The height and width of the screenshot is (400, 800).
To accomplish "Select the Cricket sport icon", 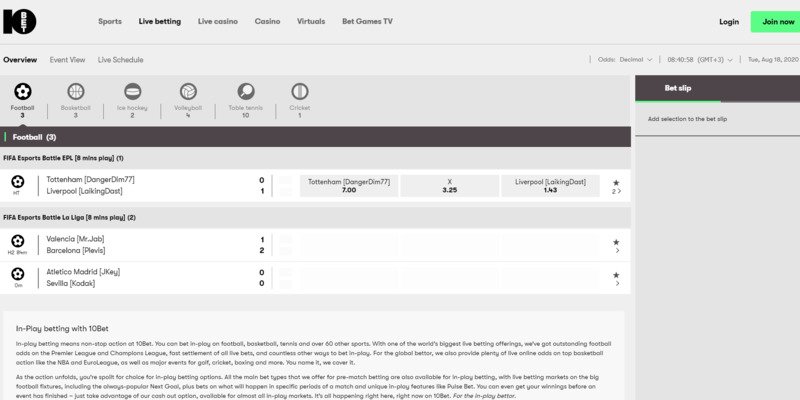I will pyautogui.click(x=299, y=92).
